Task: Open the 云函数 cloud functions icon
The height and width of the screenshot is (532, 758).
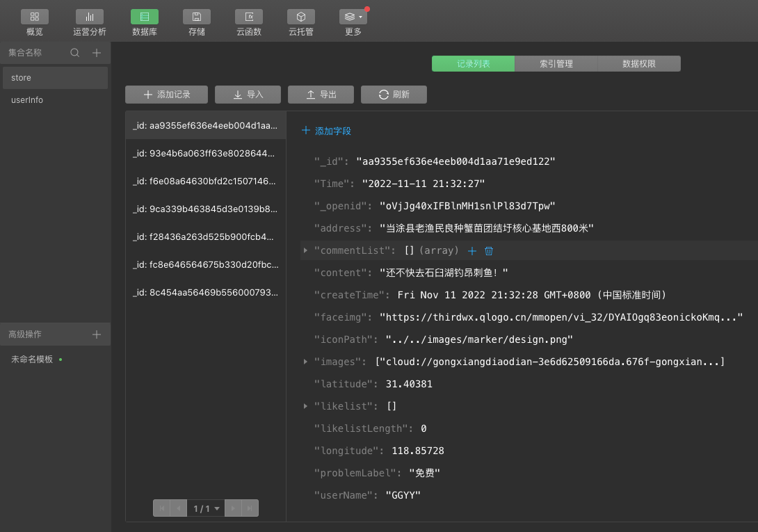Action: (249, 17)
